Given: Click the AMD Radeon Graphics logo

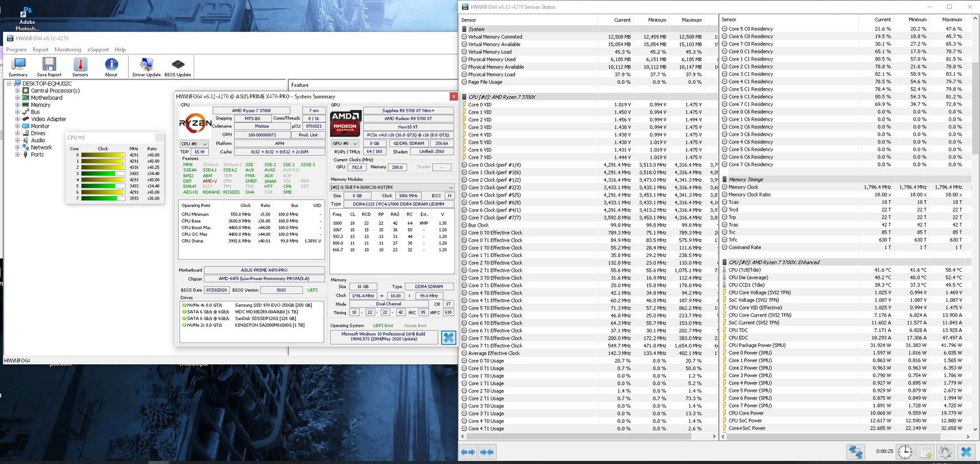Looking at the screenshot, I should pos(345,122).
